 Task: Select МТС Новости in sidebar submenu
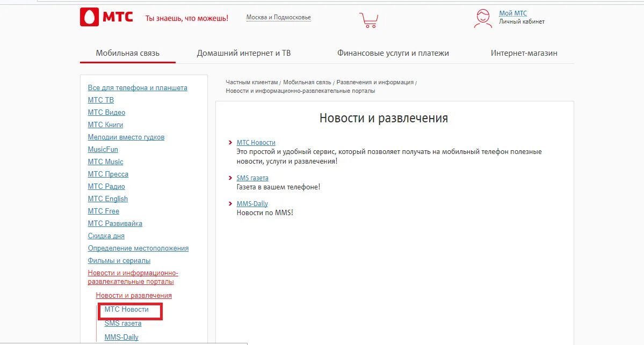point(127,309)
